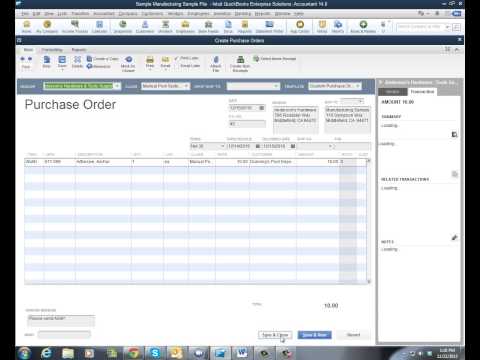The image size is (480, 360).
Task: Click into the P.O. No. field
Action: (247, 124)
